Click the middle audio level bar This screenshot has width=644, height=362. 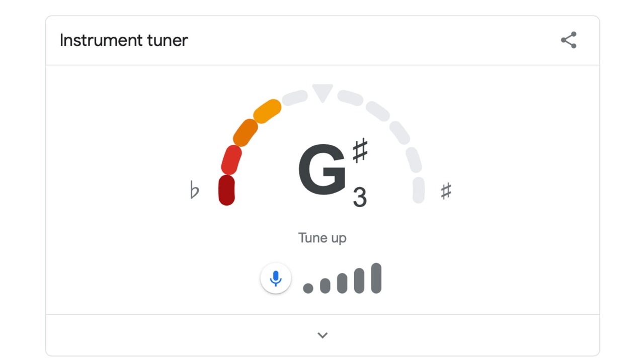pyautogui.click(x=342, y=283)
